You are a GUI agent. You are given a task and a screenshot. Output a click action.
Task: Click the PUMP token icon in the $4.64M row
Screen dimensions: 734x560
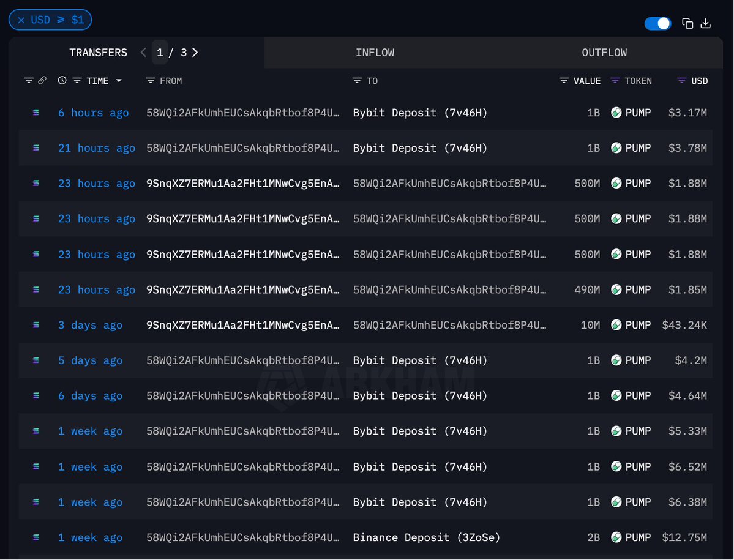(616, 396)
